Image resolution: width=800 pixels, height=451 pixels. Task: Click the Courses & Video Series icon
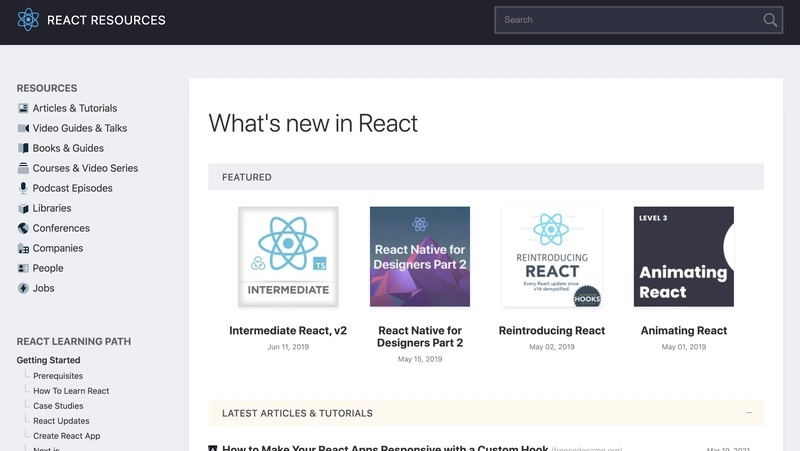tap(23, 168)
